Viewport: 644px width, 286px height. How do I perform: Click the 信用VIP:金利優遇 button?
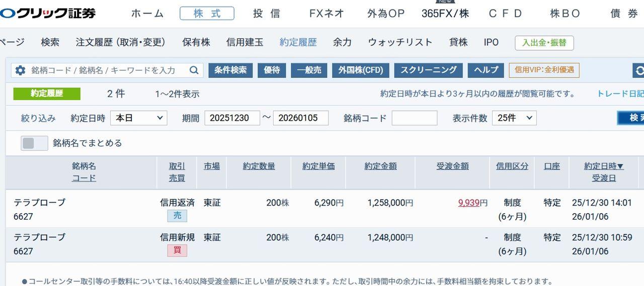click(544, 70)
